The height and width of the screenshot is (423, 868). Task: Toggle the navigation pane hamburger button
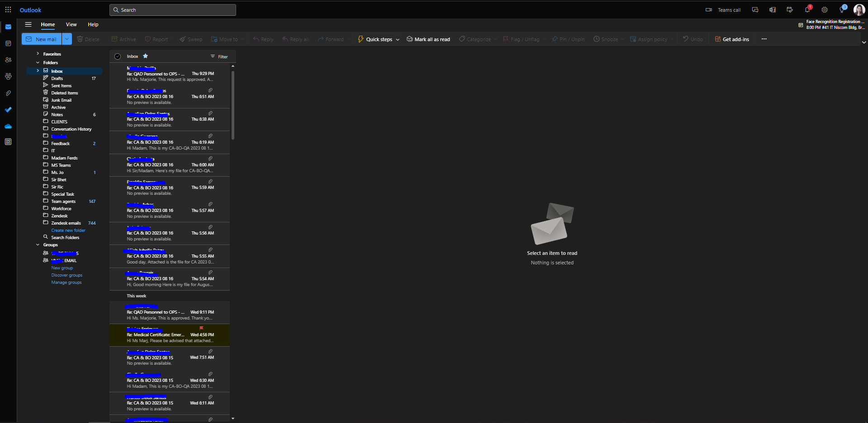pyautogui.click(x=28, y=24)
